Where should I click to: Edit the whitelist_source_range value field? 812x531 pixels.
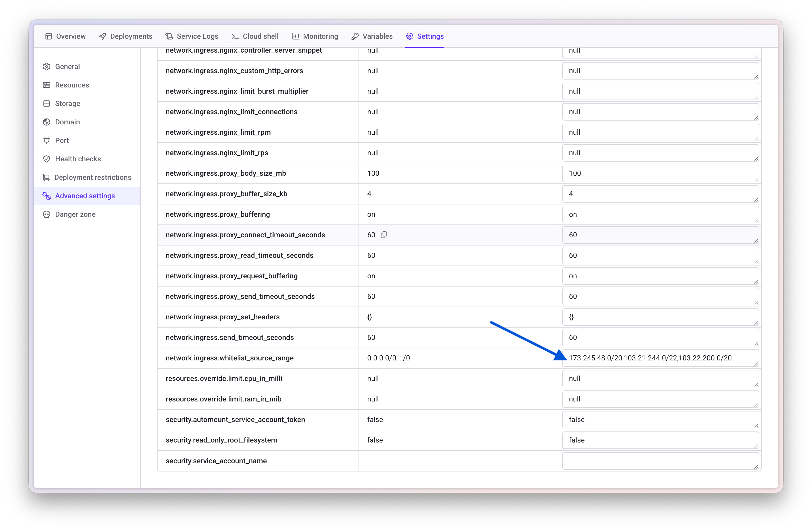point(661,358)
